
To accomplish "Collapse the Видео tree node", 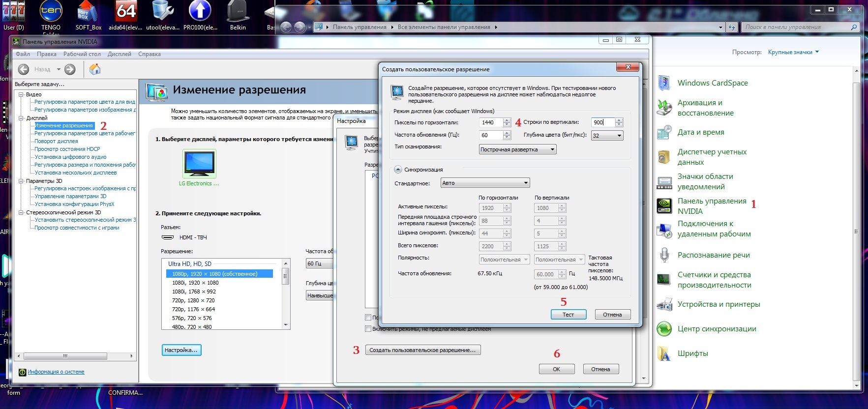I will click(x=21, y=94).
